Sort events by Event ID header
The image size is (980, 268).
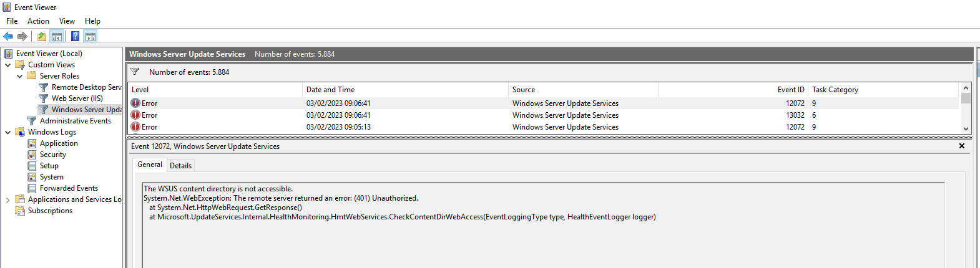(733, 90)
